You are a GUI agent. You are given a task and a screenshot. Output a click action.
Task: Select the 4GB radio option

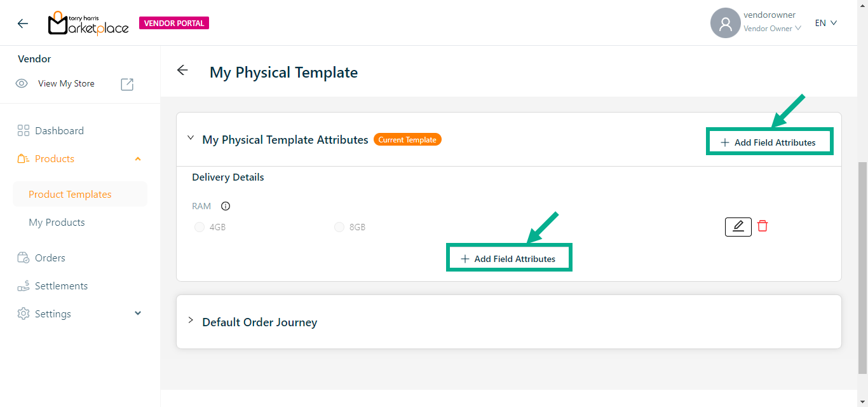[200, 227]
